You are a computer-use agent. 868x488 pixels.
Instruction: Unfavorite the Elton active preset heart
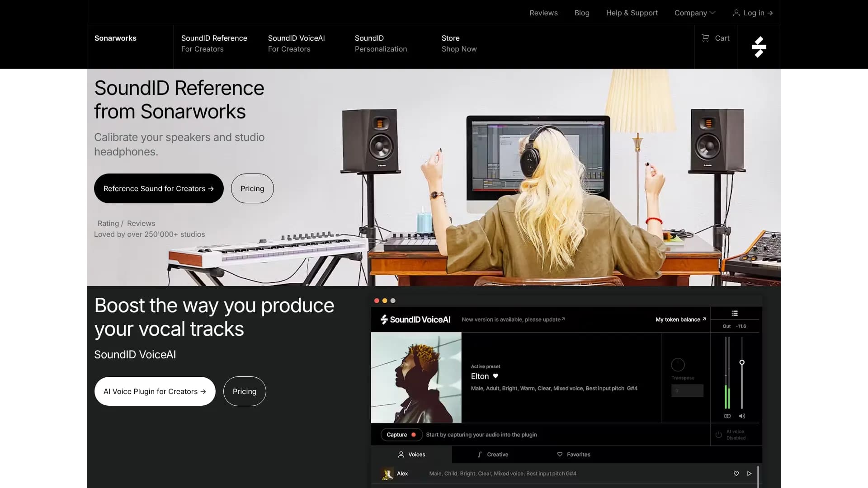(495, 376)
